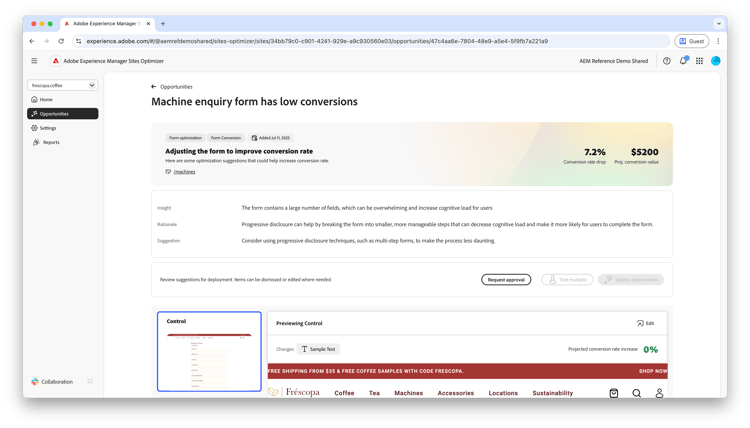Click the Form Conversion tag

226,138
